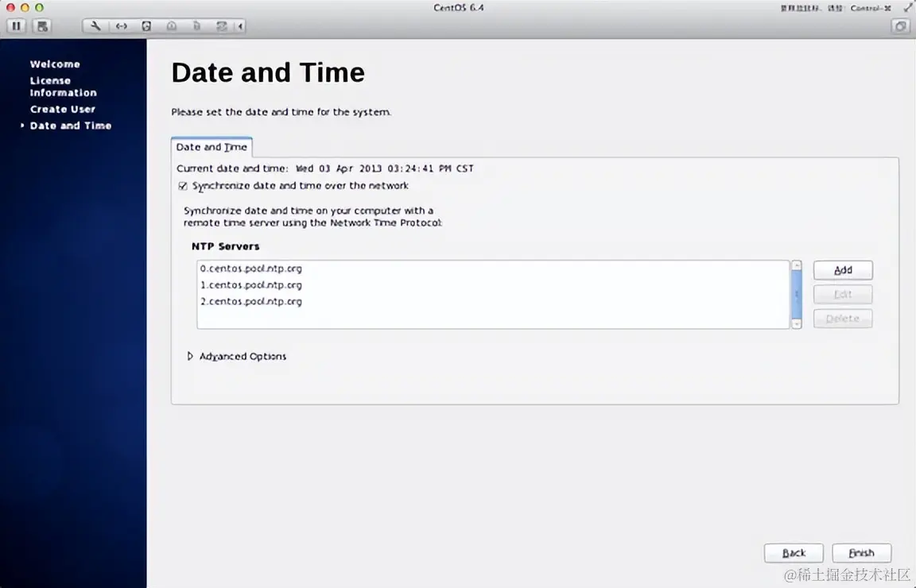This screenshot has width=916, height=588.
Task: Click Welcome in the sidebar
Action: pos(55,64)
